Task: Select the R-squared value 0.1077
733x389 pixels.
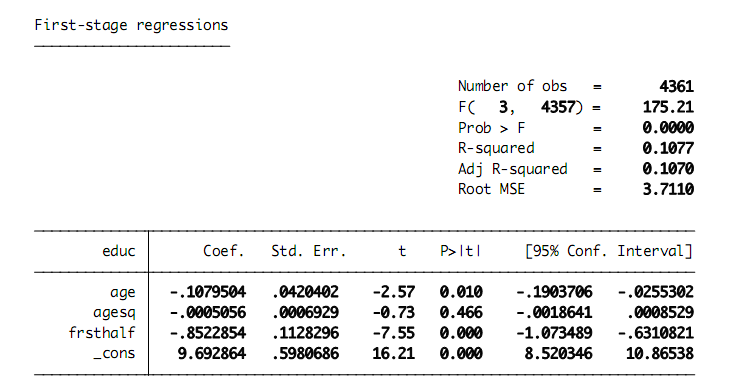Action: tap(668, 148)
